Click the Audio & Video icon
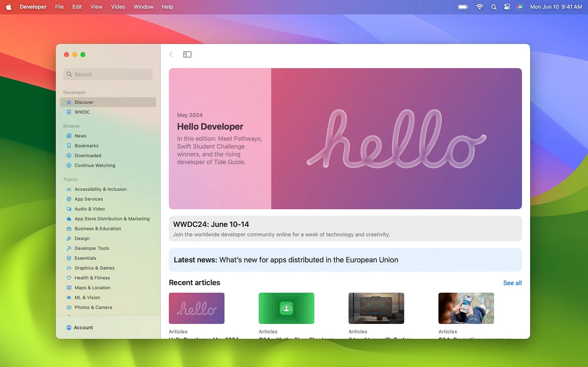Image resolution: width=588 pixels, height=367 pixels. (69, 209)
